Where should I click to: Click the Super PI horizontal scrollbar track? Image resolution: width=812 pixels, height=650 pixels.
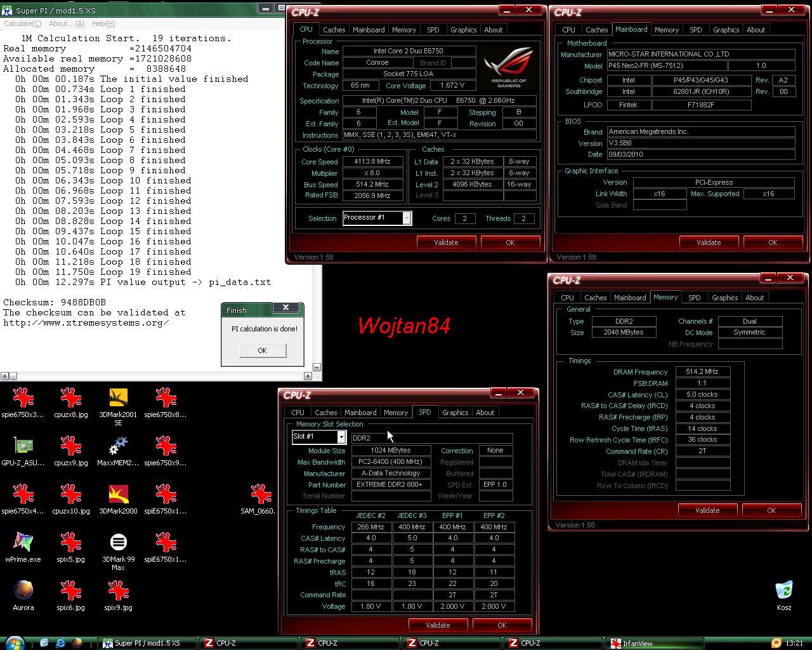(156, 376)
